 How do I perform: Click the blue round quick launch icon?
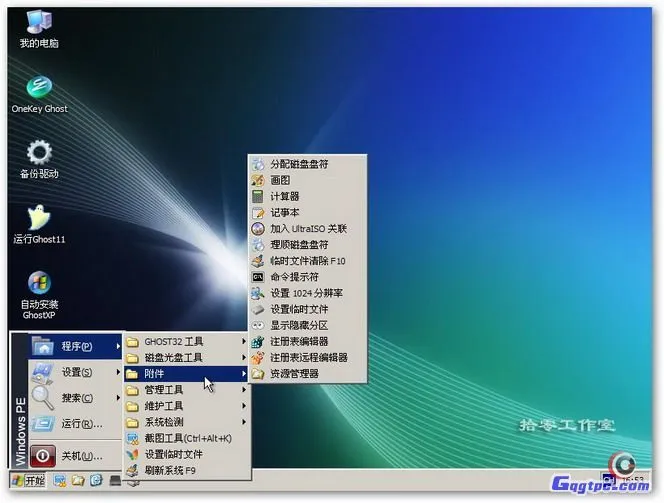click(x=97, y=480)
